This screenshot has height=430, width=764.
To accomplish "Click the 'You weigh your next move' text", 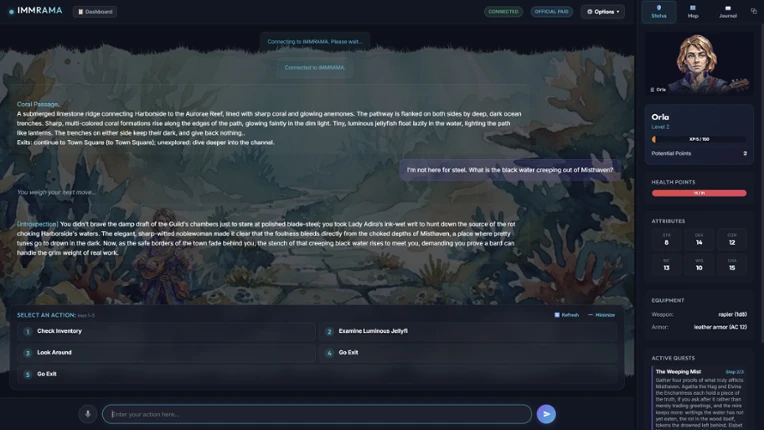I will (x=57, y=192).
